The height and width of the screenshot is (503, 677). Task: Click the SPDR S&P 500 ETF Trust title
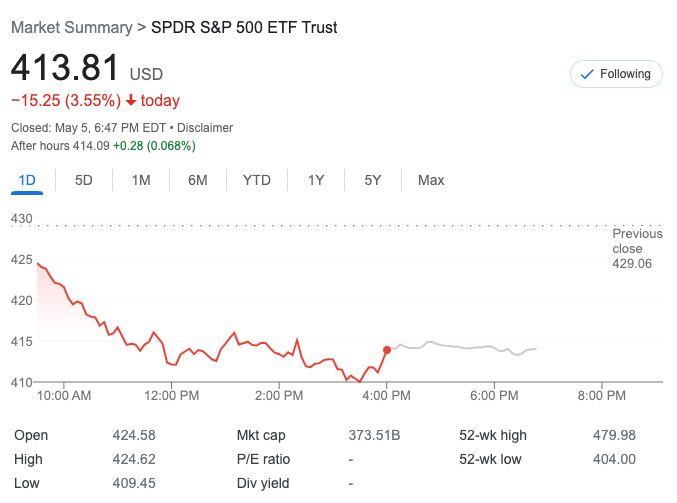coord(244,27)
